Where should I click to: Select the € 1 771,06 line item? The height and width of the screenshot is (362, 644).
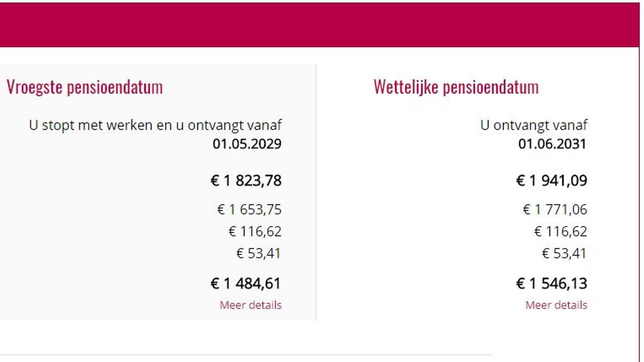click(555, 210)
